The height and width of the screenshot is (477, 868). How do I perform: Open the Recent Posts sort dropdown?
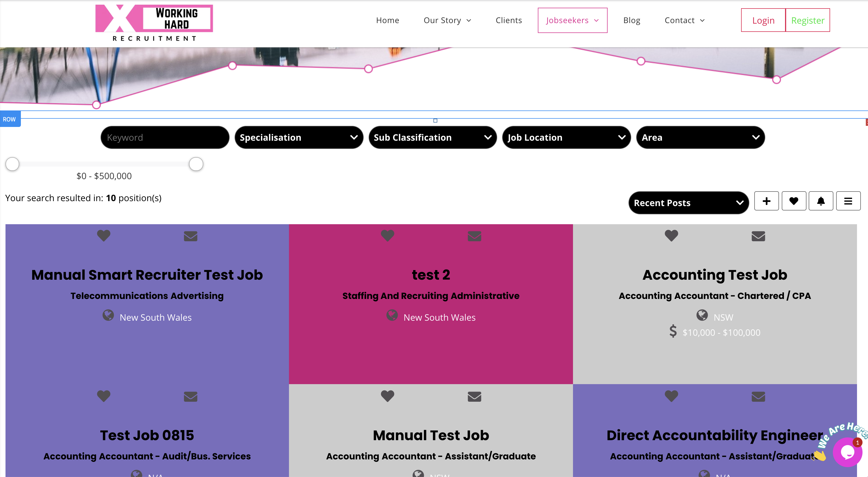[x=688, y=203]
